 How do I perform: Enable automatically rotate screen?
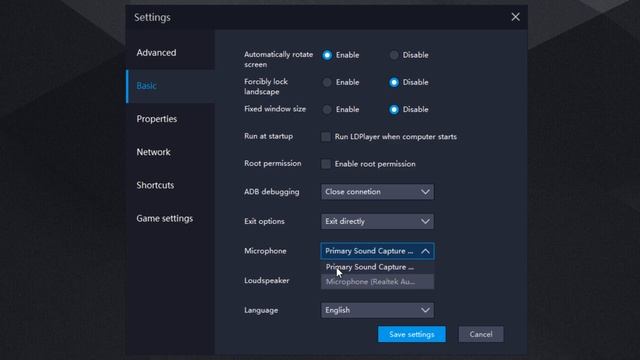[327, 55]
